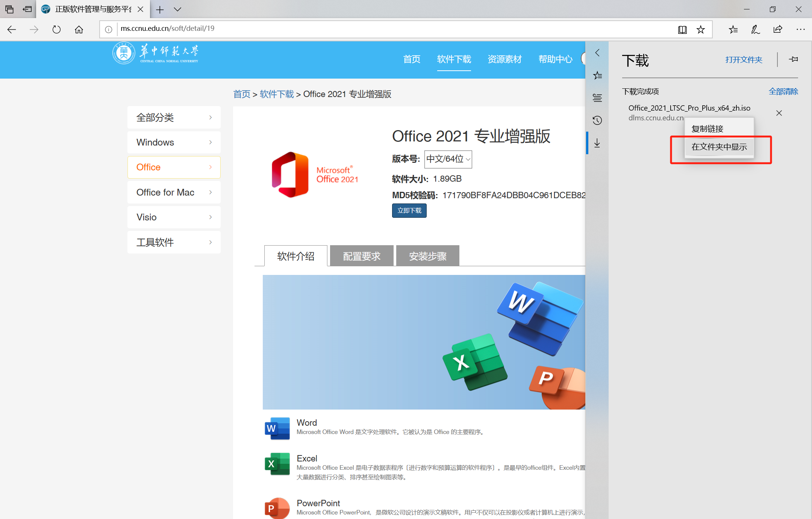
Task: Open the browser home page
Action: click(79, 29)
